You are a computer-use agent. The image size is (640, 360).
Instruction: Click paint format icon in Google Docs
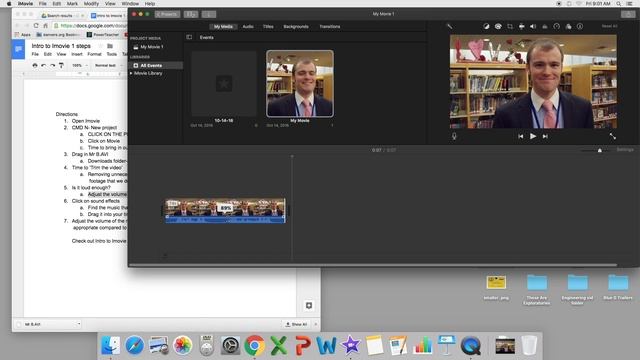point(61,65)
